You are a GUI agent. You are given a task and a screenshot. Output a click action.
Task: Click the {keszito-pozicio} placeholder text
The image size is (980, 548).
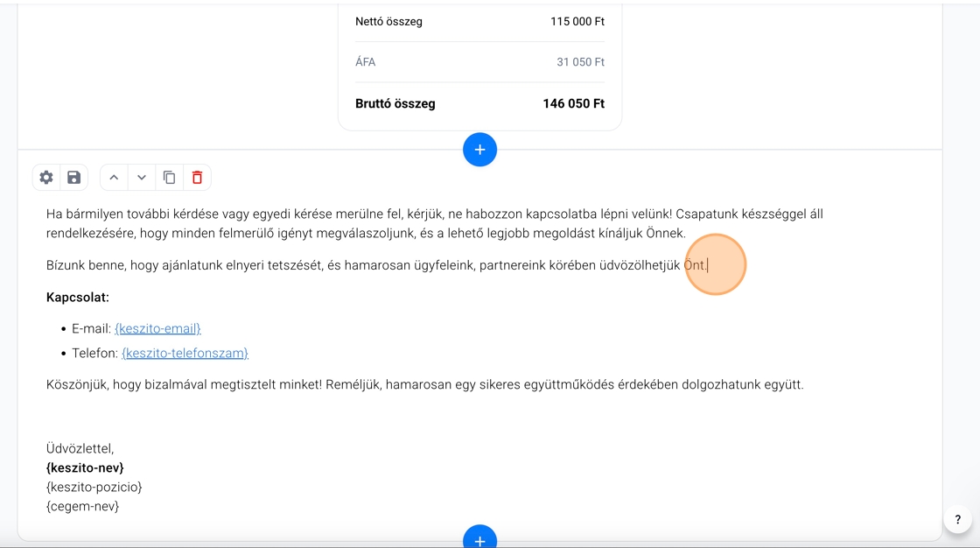(x=94, y=487)
